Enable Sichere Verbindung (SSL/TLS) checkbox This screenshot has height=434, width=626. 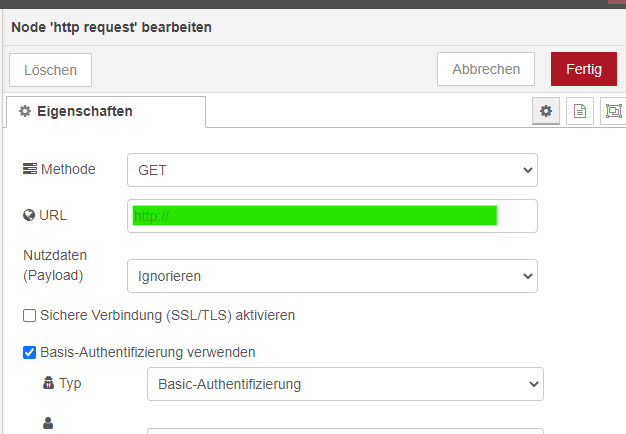[x=30, y=316]
